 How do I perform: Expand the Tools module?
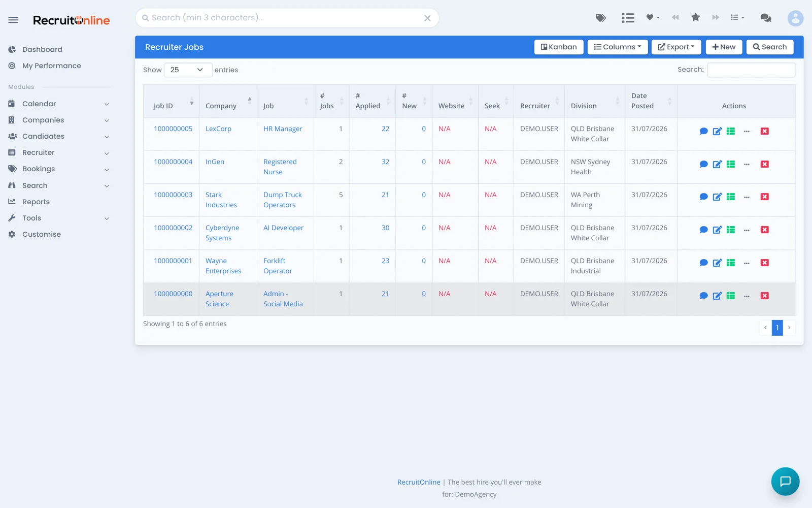point(59,218)
